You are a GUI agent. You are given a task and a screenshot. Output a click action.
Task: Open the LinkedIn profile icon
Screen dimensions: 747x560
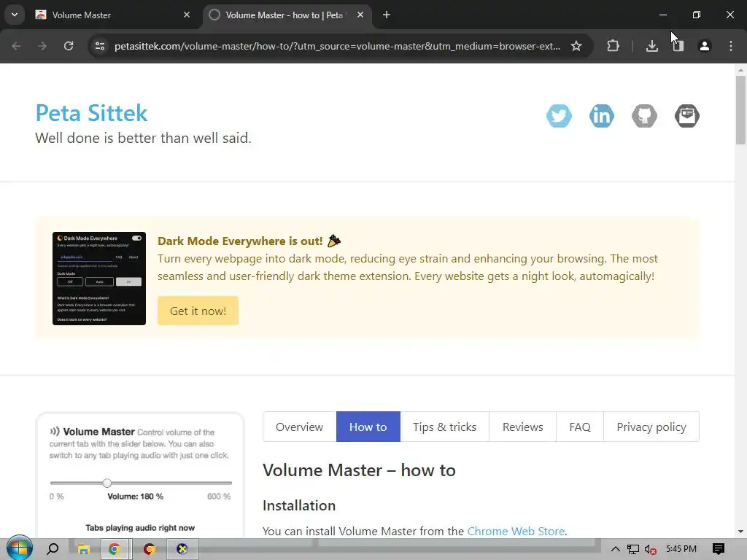602,116
